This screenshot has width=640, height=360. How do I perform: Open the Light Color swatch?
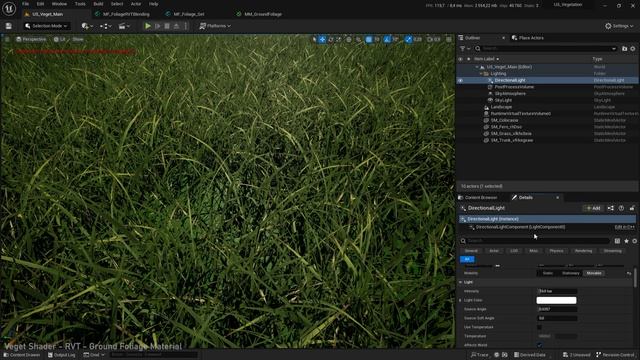tap(556, 300)
